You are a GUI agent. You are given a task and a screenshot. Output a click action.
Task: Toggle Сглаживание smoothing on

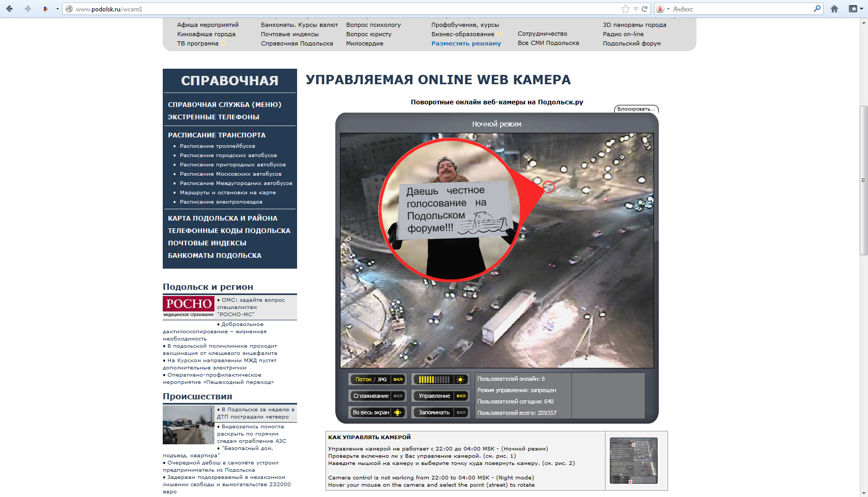click(398, 396)
